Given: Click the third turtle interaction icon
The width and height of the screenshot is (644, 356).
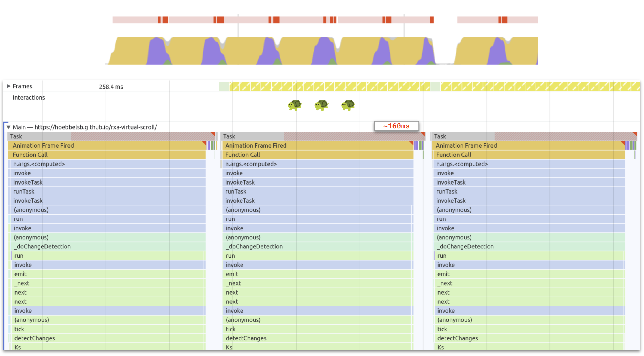Looking at the screenshot, I should pos(348,105).
